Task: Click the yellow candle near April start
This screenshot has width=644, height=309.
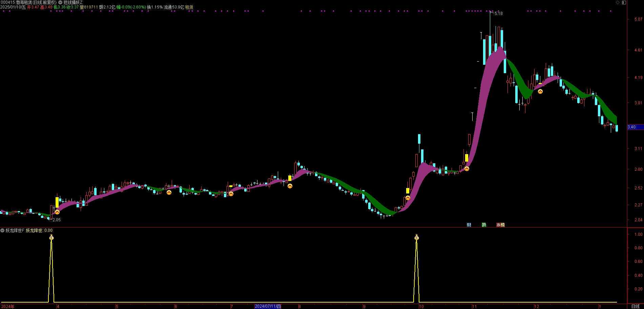Action: (57, 202)
